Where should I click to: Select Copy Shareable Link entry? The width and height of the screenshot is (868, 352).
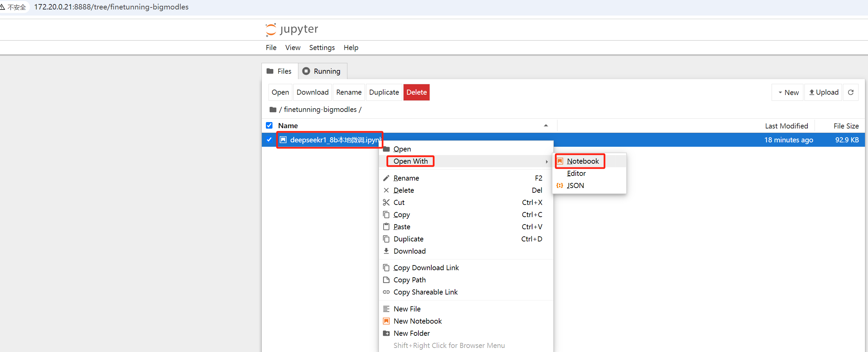pos(466,292)
